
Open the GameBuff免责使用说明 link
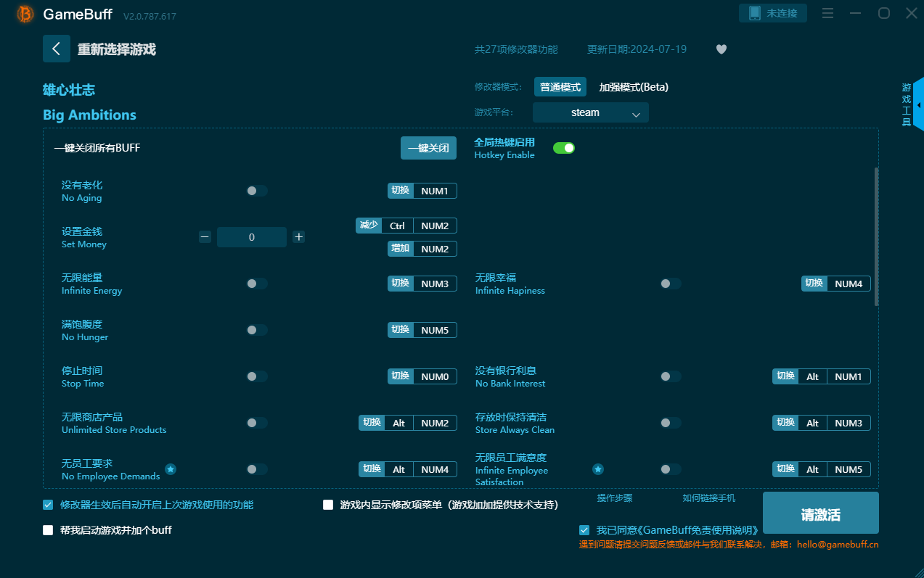coord(699,530)
